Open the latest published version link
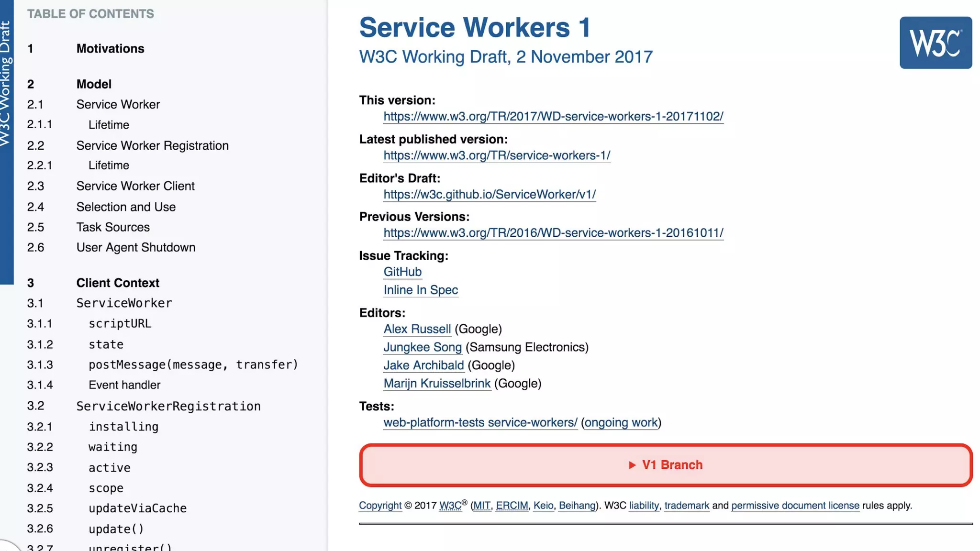The height and width of the screenshot is (551, 980). click(497, 155)
